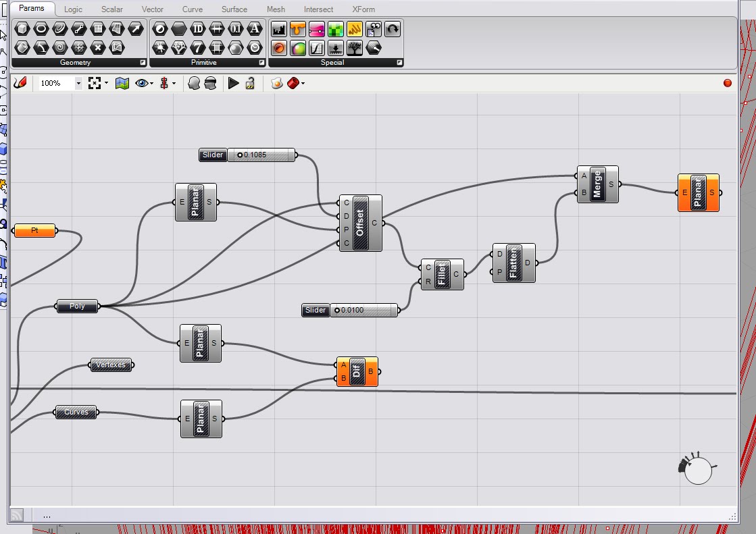The width and height of the screenshot is (756, 534).
Task: Open the named views map icon
Action: pyautogui.click(x=122, y=84)
